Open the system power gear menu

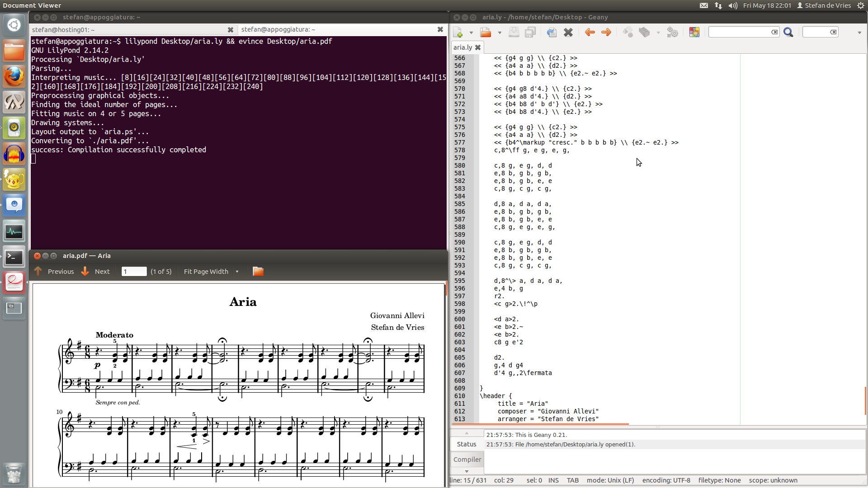(x=860, y=5)
